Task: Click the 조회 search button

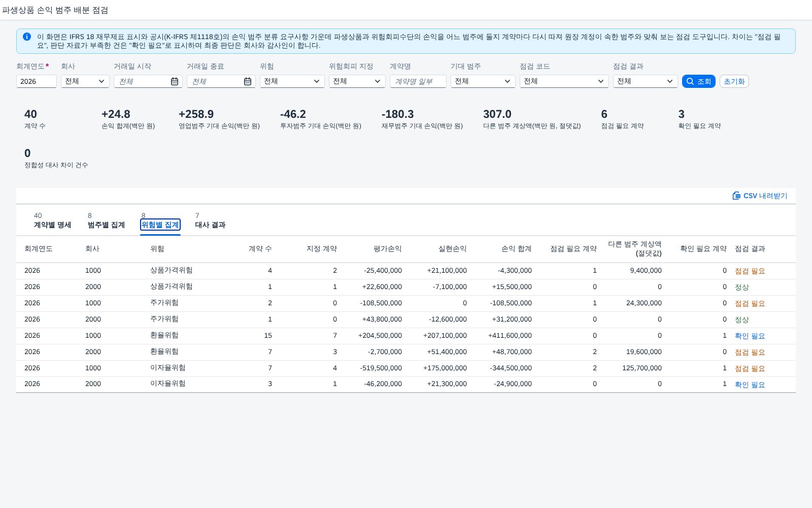Action: click(x=698, y=81)
